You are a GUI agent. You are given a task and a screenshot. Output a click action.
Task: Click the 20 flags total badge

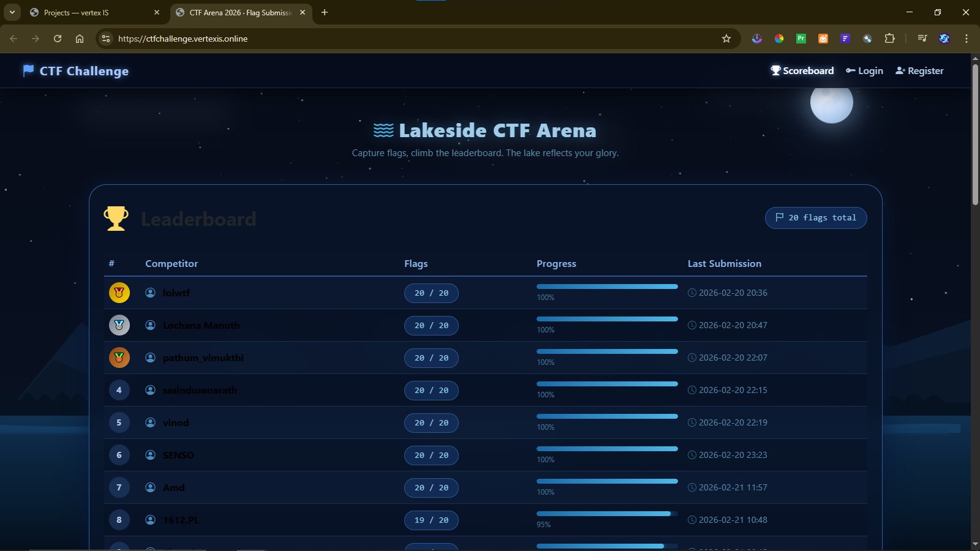pos(815,217)
